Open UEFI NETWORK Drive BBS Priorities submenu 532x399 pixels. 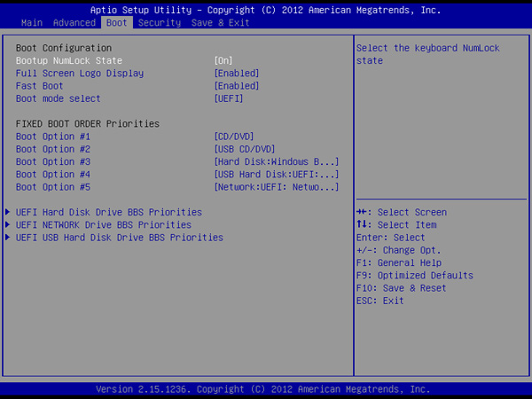104,225
